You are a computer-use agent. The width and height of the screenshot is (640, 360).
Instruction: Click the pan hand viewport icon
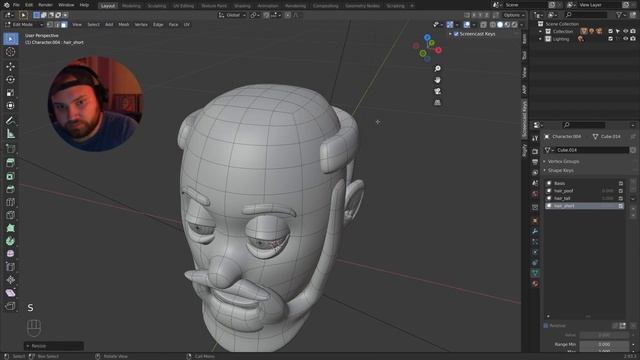pos(438,80)
